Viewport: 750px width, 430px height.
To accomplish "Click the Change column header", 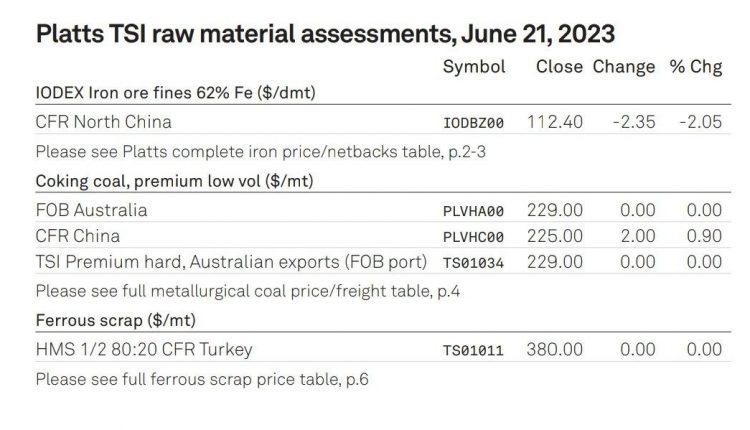I will [x=624, y=67].
